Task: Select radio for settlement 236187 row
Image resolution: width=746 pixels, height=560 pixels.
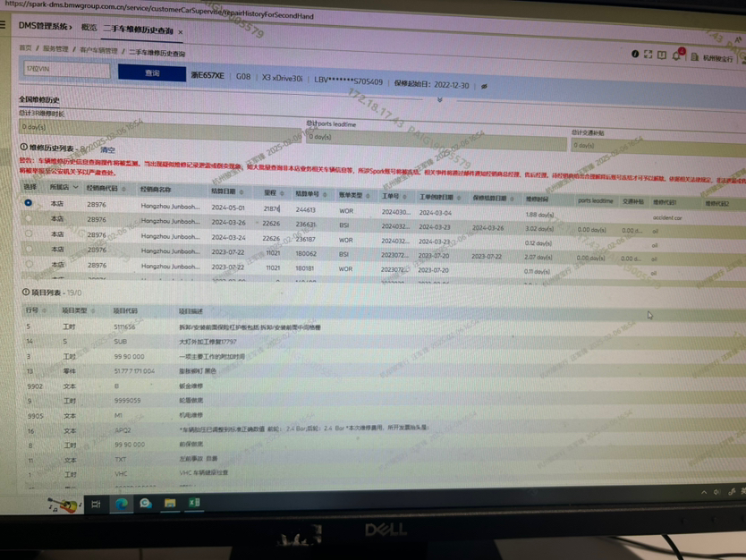Action: tap(29, 233)
